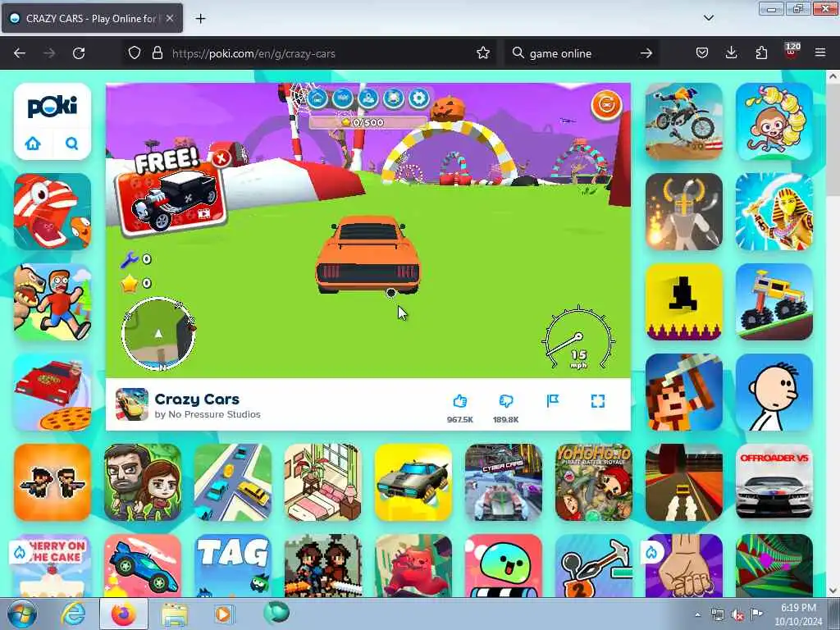This screenshot has height=630, width=840.
Task: Click the second round blue game icon
Action: 343,98
